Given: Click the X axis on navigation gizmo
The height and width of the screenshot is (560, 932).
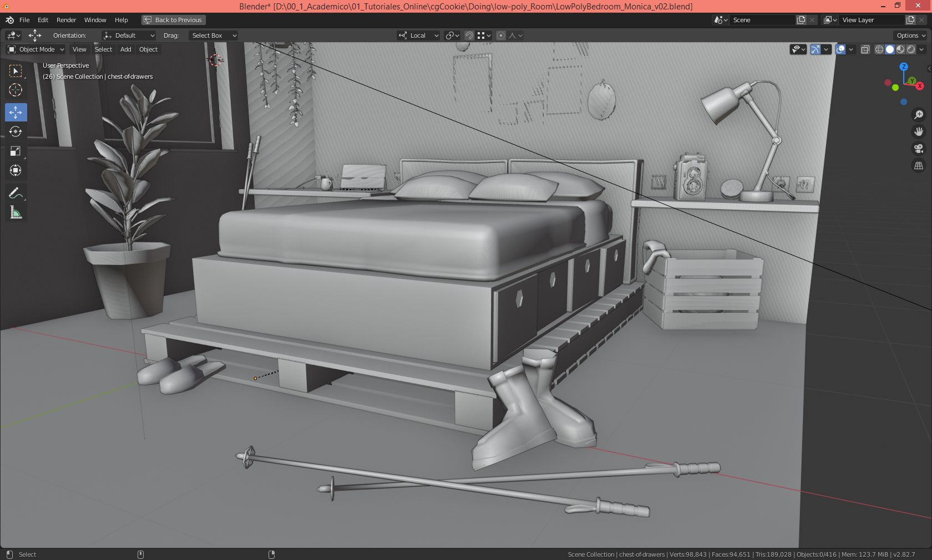Looking at the screenshot, I should [920, 86].
